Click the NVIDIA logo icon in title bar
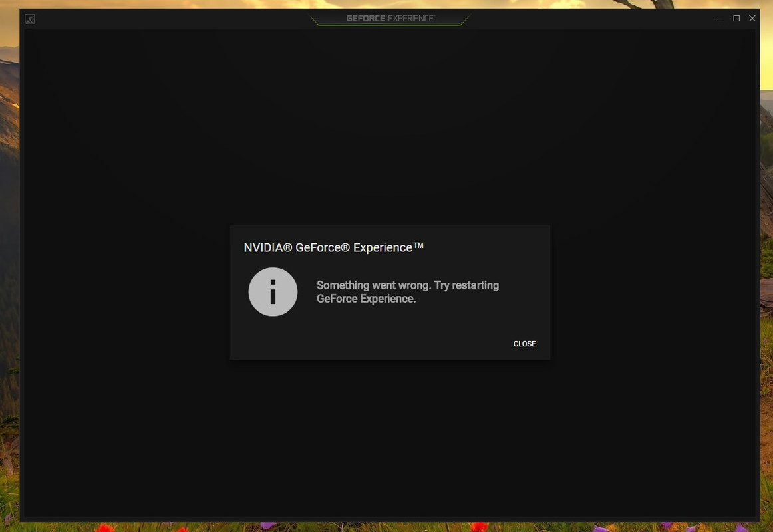 (30, 19)
